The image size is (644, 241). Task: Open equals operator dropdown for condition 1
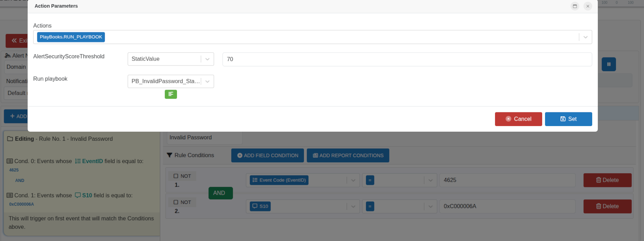pyautogui.click(x=430, y=180)
